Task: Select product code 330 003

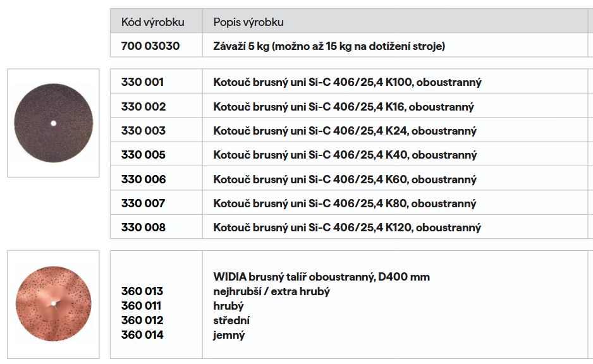Action: click(x=144, y=131)
